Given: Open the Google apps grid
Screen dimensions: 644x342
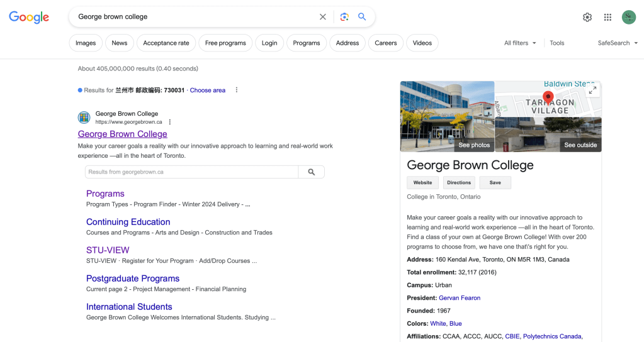Looking at the screenshot, I should [607, 18].
